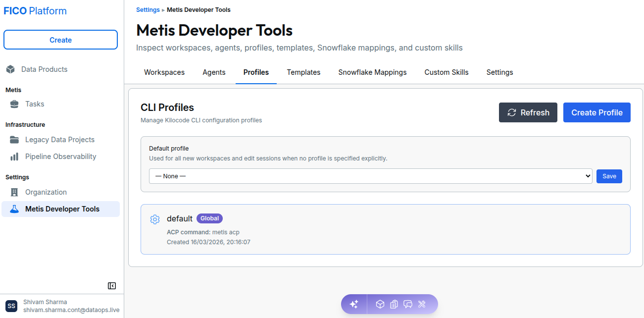Select the Profiles tab

coord(256,72)
